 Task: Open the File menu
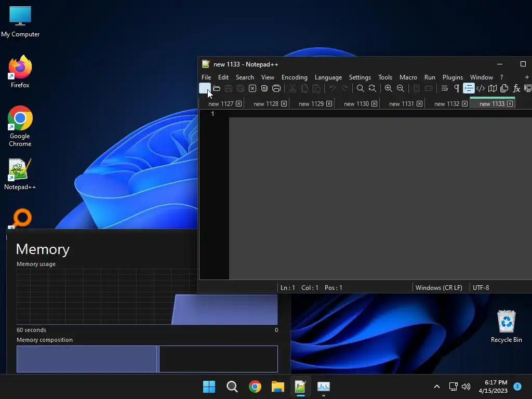pyautogui.click(x=206, y=77)
